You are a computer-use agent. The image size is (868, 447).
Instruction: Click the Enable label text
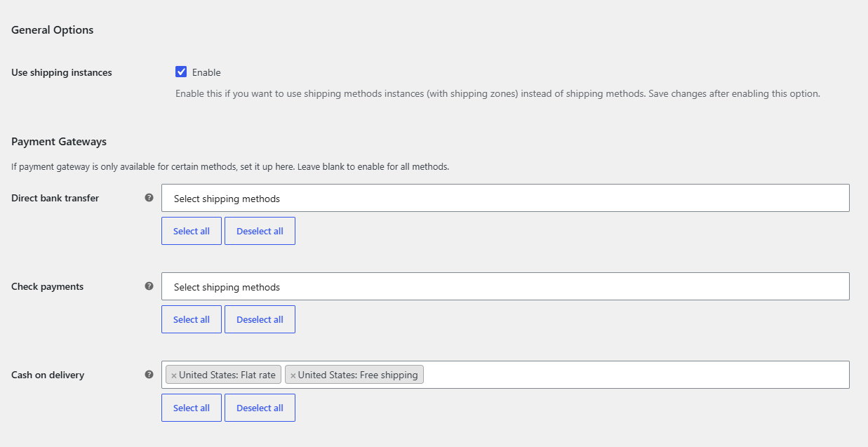click(x=206, y=72)
